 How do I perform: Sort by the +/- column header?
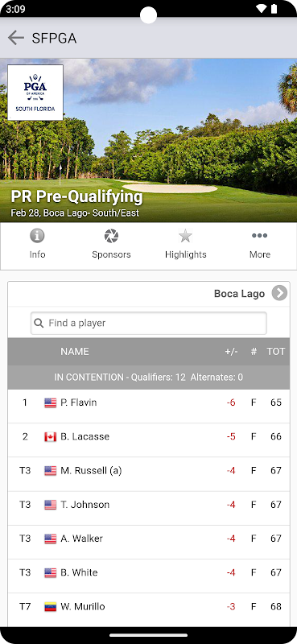(x=231, y=352)
